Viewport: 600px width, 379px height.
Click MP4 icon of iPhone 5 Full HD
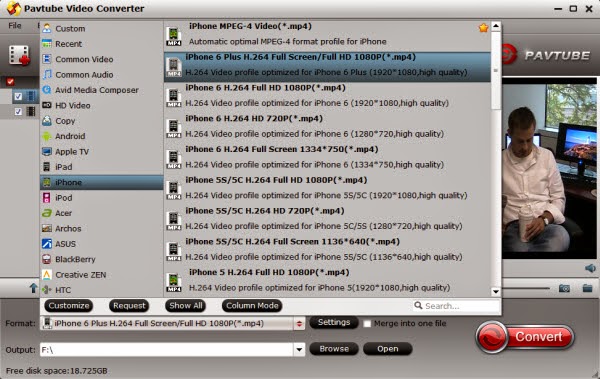pyautogui.click(x=174, y=283)
